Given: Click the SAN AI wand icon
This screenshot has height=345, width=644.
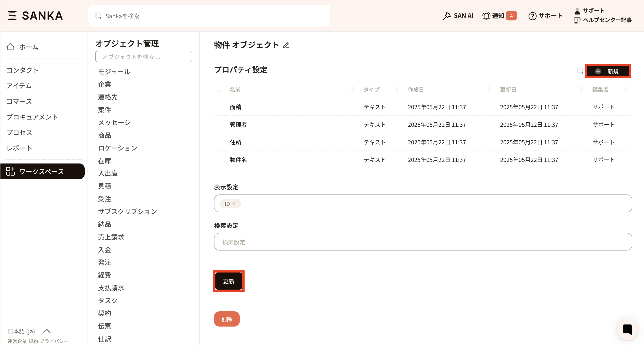Looking at the screenshot, I should (446, 16).
